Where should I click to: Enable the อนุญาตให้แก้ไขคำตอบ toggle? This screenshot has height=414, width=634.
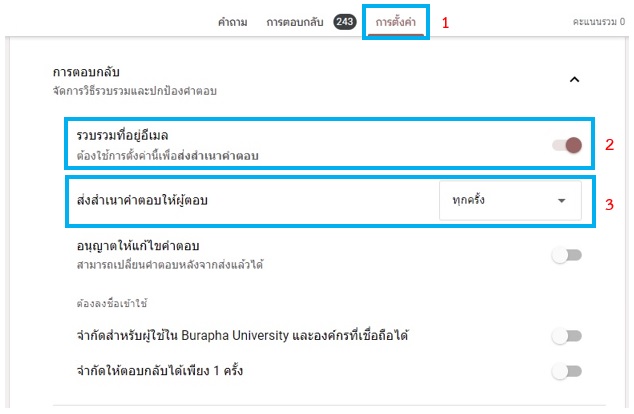pyautogui.click(x=566, y=255)
